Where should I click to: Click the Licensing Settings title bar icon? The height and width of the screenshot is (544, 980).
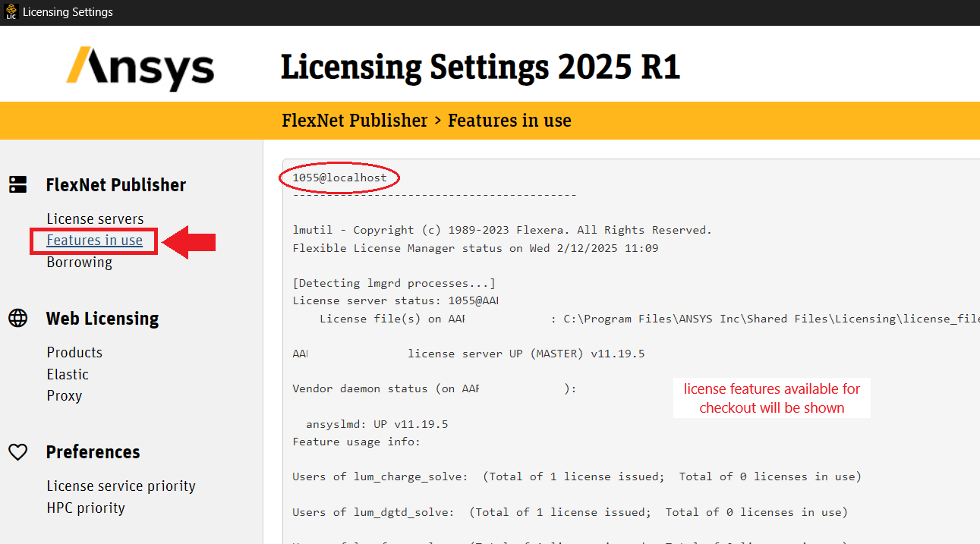click(x=11, y=12)
